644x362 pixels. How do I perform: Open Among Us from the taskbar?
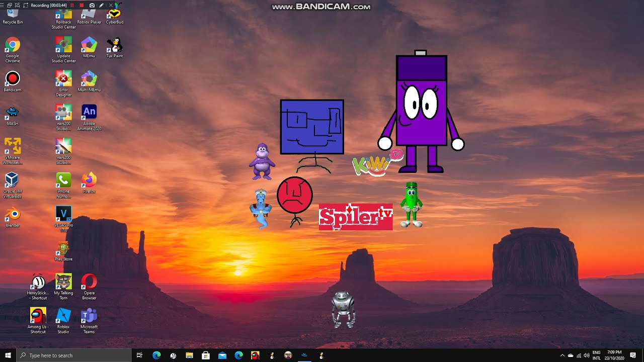point(255,355)
